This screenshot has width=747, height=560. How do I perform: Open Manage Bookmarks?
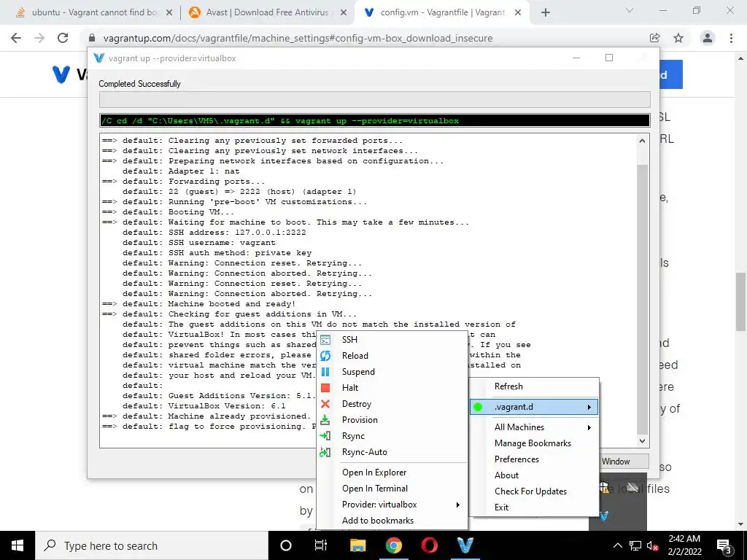point(534,443)
